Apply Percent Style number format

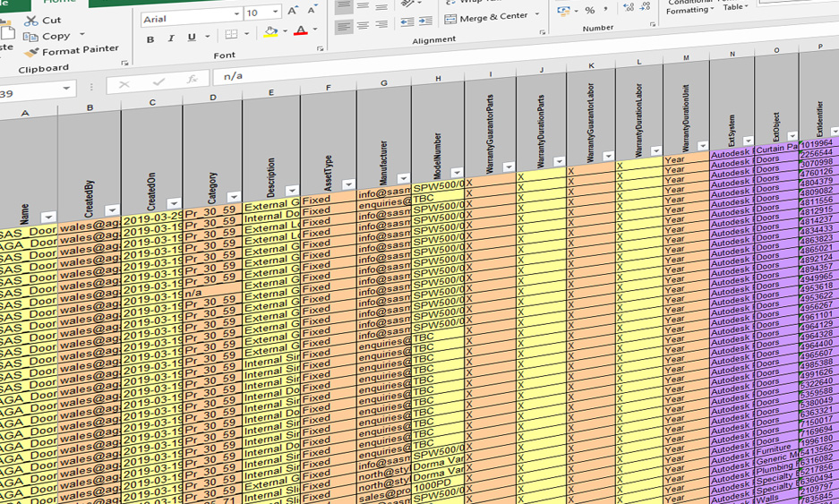coord(590,10)
